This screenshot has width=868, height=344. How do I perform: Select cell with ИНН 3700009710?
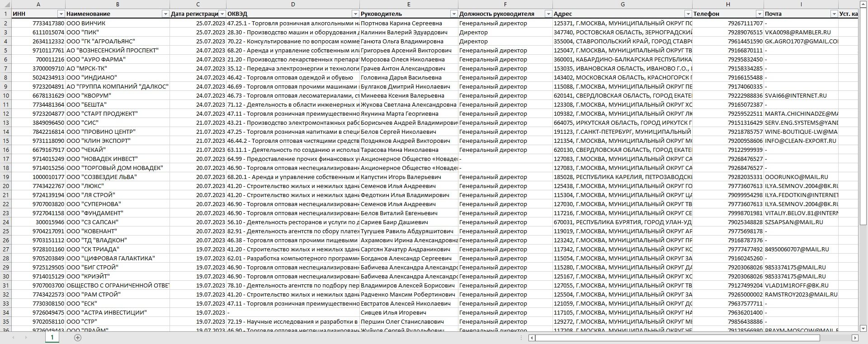click(38, 68)
